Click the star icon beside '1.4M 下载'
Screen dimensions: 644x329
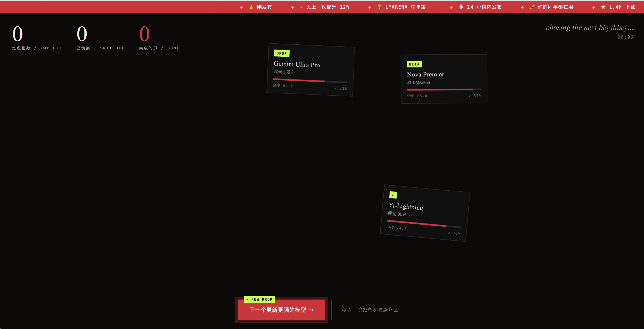point(603,7)
